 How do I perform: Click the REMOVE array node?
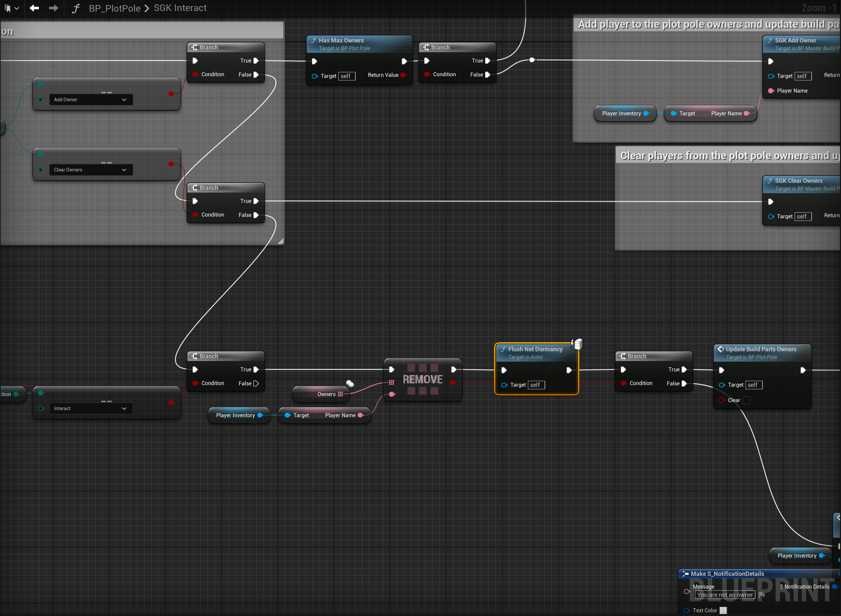pyautogui.click(x=422, y=379)
